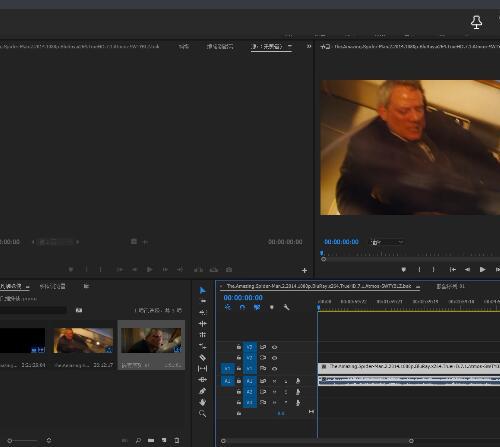This screenshot has width=500, height=447.
Task: Toggle sync lock on track A2
Action: 263,392
